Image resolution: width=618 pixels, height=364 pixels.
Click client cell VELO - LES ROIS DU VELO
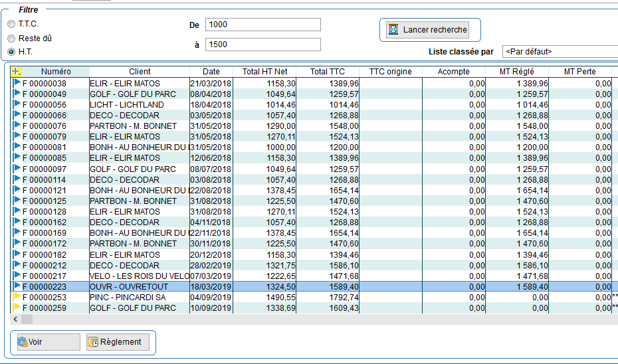140,276
